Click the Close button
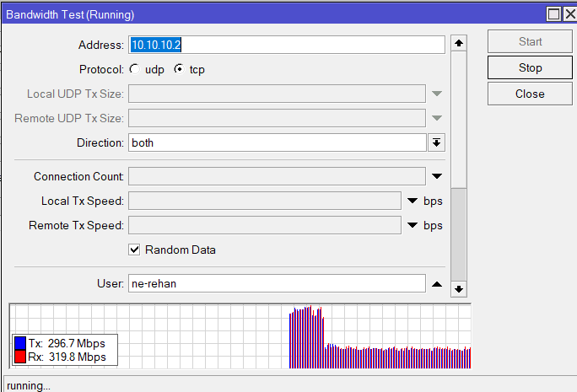Screen dimensions: 577x392 coord(530,94)
